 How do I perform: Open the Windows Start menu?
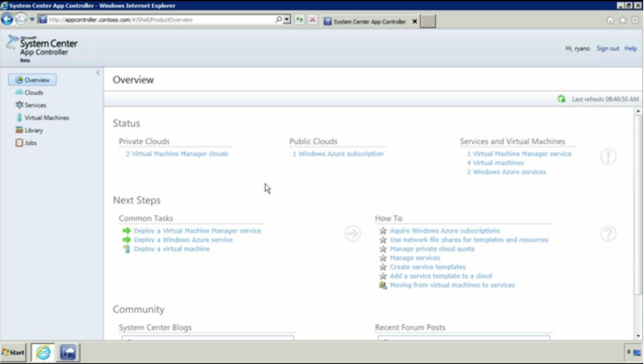pos(13,353)
